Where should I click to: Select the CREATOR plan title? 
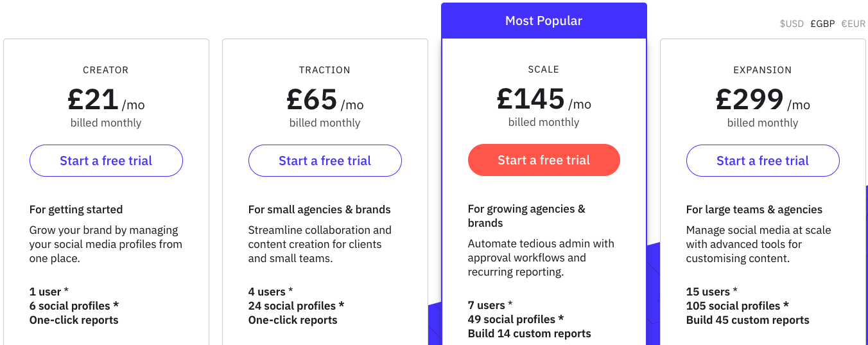click(106, 70)
